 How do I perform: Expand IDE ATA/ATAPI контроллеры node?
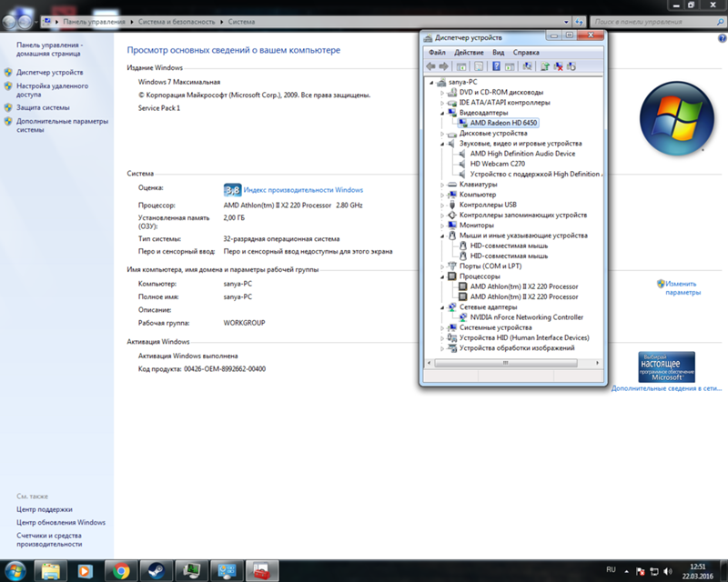point(442,103)
